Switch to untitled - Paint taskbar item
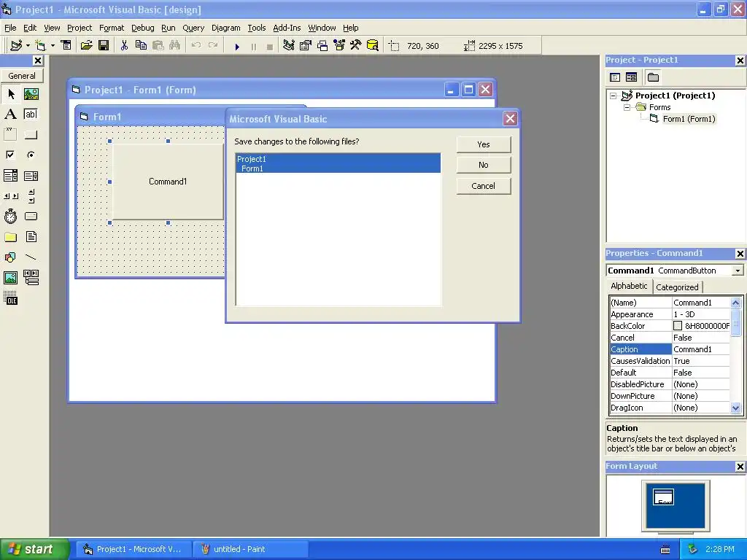Screen dimensions: 747x560 [x=250, y=549]
